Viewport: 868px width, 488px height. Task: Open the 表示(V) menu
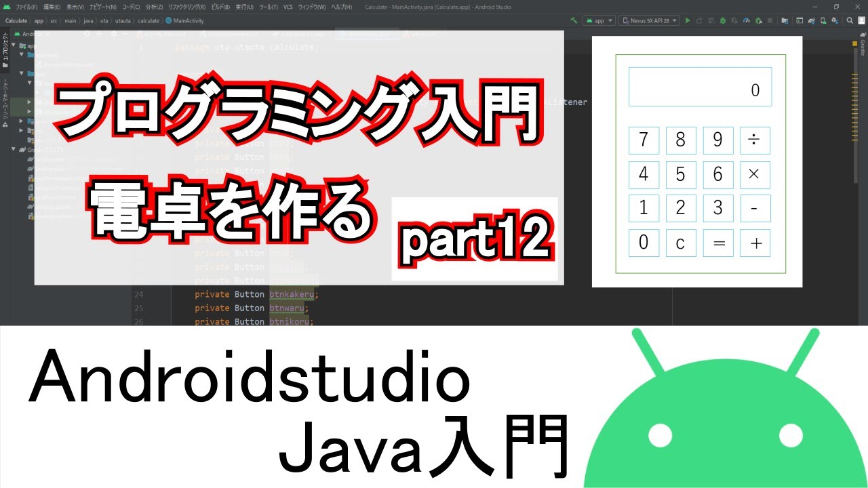coord(75,7)
